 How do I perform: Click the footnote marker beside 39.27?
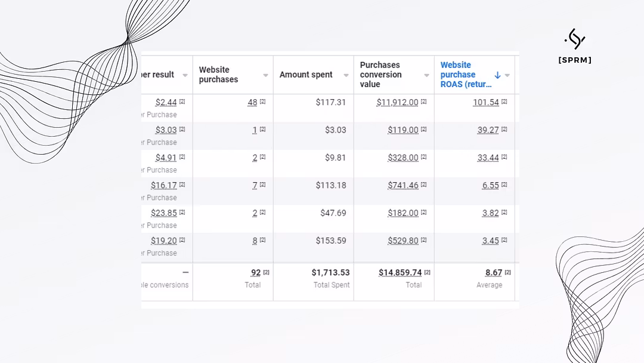coord(504,130)
